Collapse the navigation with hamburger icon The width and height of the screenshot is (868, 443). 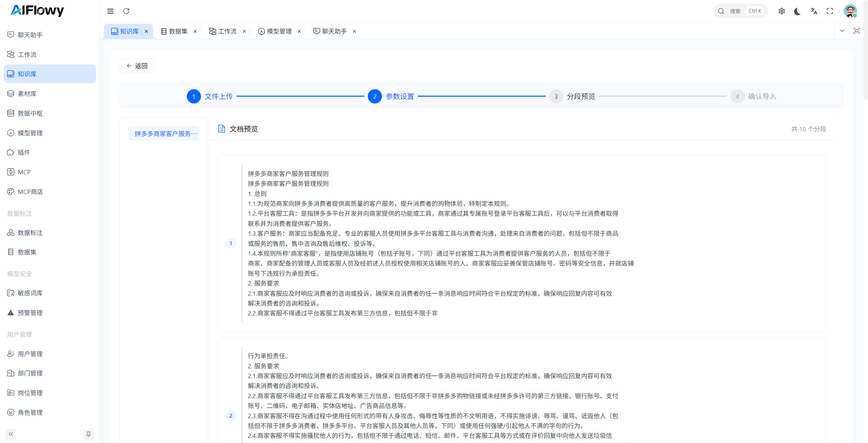pyautogui.click(x=110, y=11)
